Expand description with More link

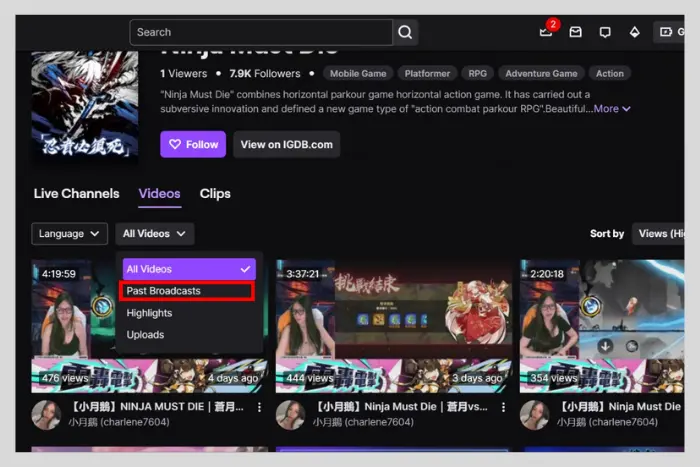(612, 109)
